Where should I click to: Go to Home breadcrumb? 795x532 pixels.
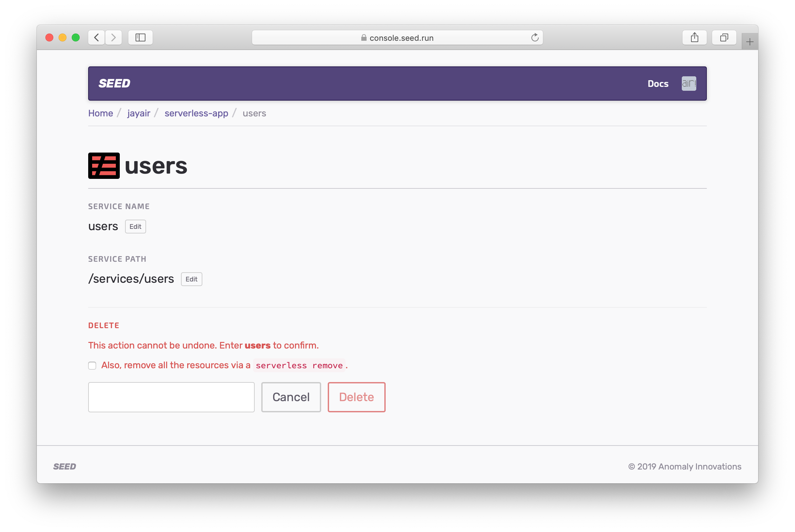tap(100, 113)
